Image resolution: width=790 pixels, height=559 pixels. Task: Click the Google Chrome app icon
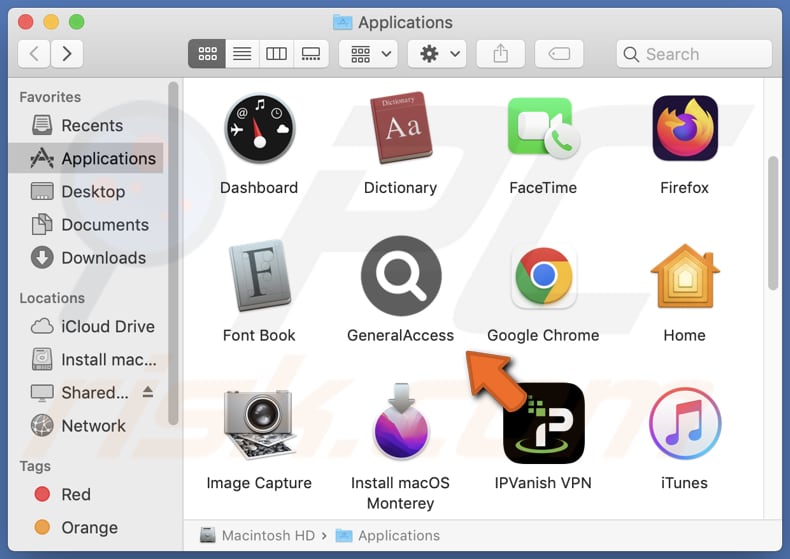[543, 275]
